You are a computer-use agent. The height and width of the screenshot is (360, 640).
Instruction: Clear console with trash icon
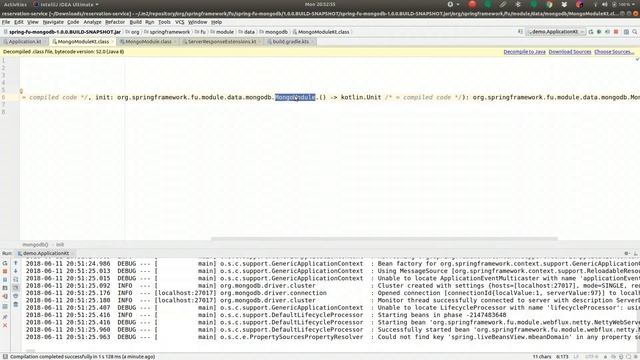[16, 304]
